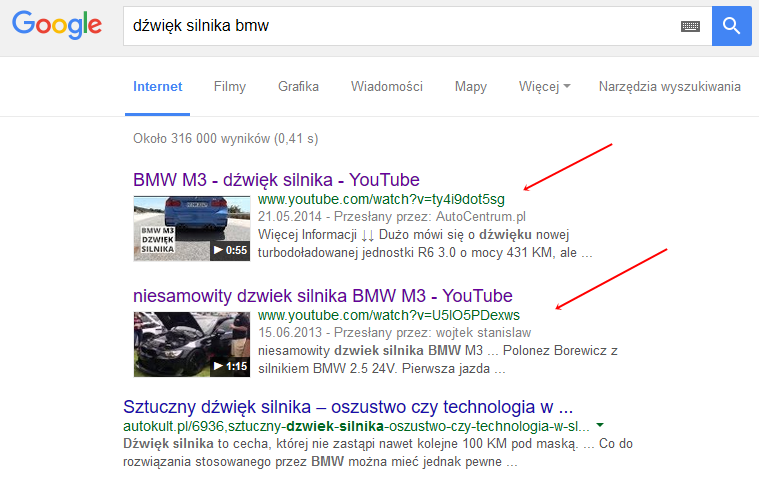Click the search query input field
Viewport: 759px width, 480px height.
[x=400, y=27]
